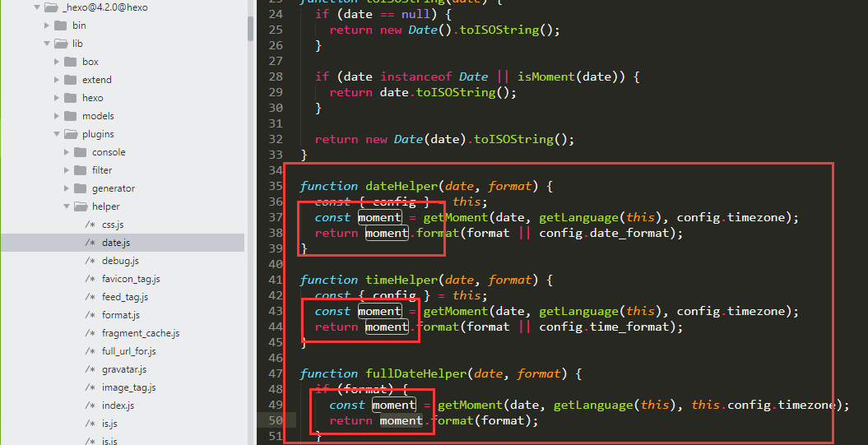Click line number 41 in the gutter
The height and width of the screenshot is (445, 868).
(x=276, y=280)
